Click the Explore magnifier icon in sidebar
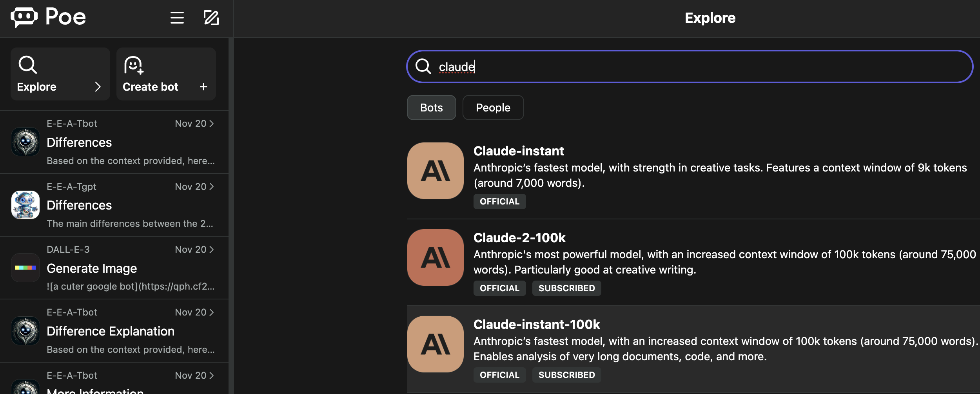The image size is (980, 394). point(27,65)
